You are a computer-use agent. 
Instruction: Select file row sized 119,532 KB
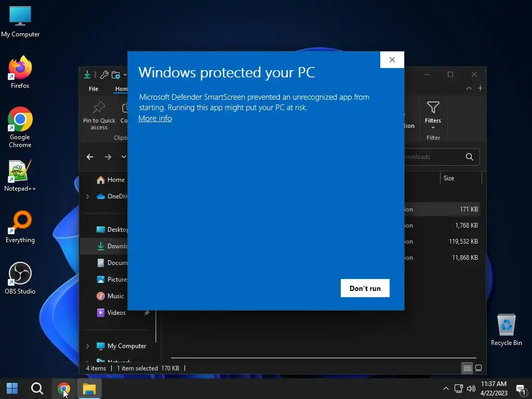442,242
